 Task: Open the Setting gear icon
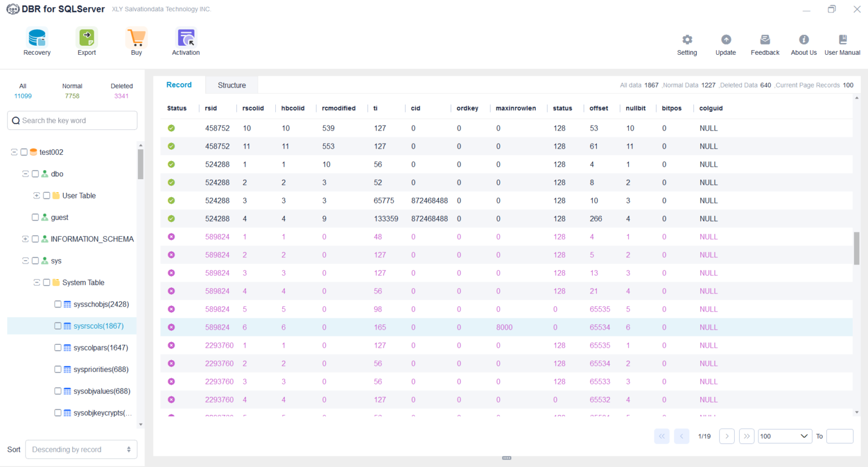click(x=687, y=41)
